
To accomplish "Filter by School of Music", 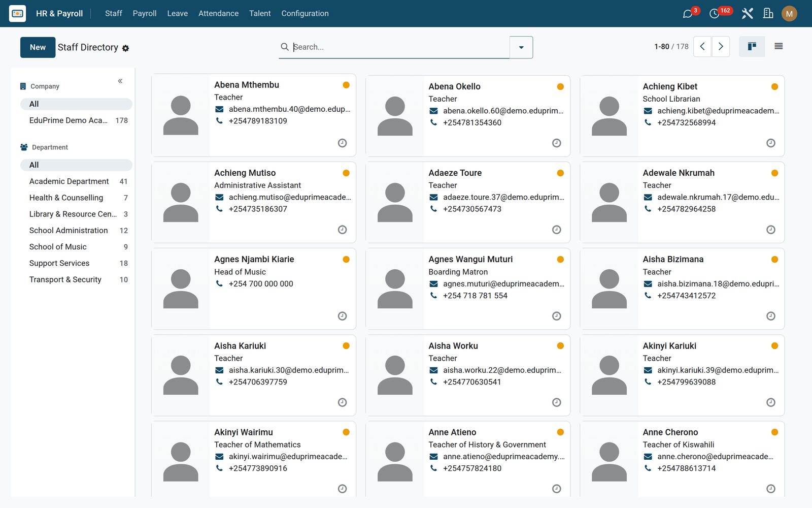I will [76, 247].
